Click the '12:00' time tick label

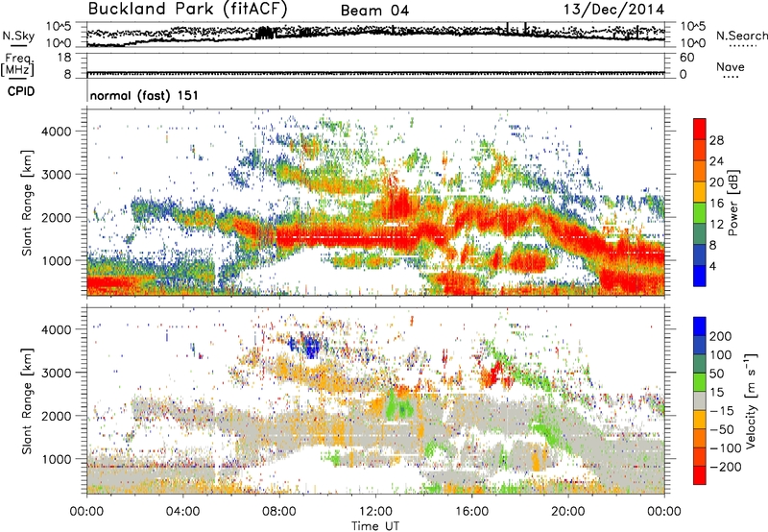pos(375,512)
